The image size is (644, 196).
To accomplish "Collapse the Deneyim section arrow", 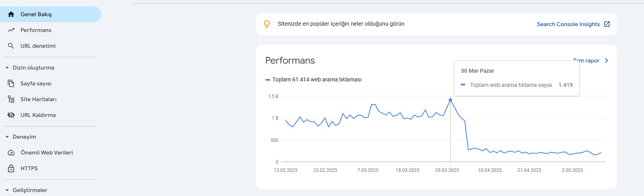I will 7,137.
